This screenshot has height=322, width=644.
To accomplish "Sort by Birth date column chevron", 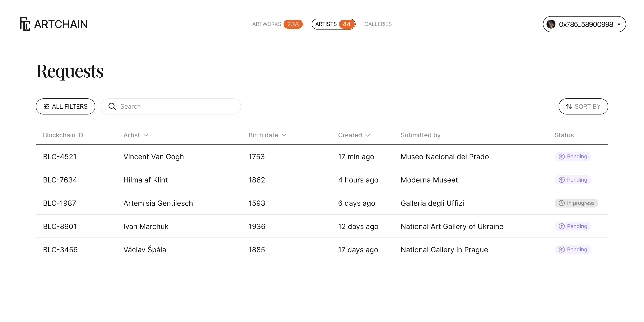I will 284,135.
